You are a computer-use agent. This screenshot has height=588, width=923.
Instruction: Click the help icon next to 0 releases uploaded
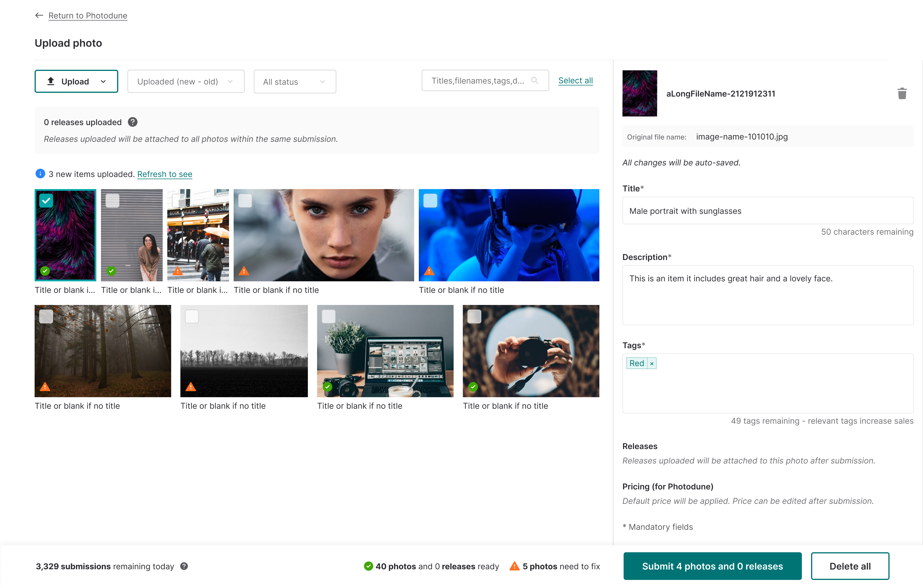133,122
